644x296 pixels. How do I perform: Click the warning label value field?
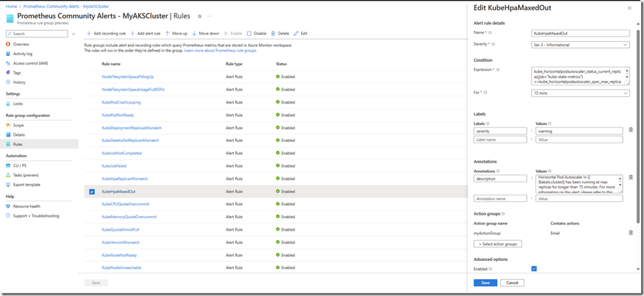[579, 131]
